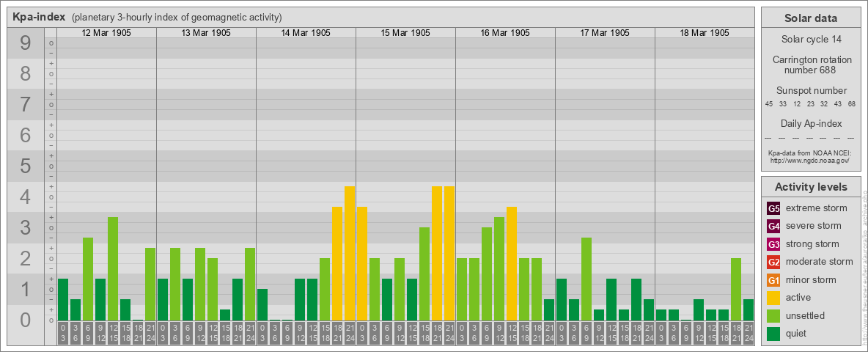Click the 'strong storm' legend label

[x=812, y=243]
